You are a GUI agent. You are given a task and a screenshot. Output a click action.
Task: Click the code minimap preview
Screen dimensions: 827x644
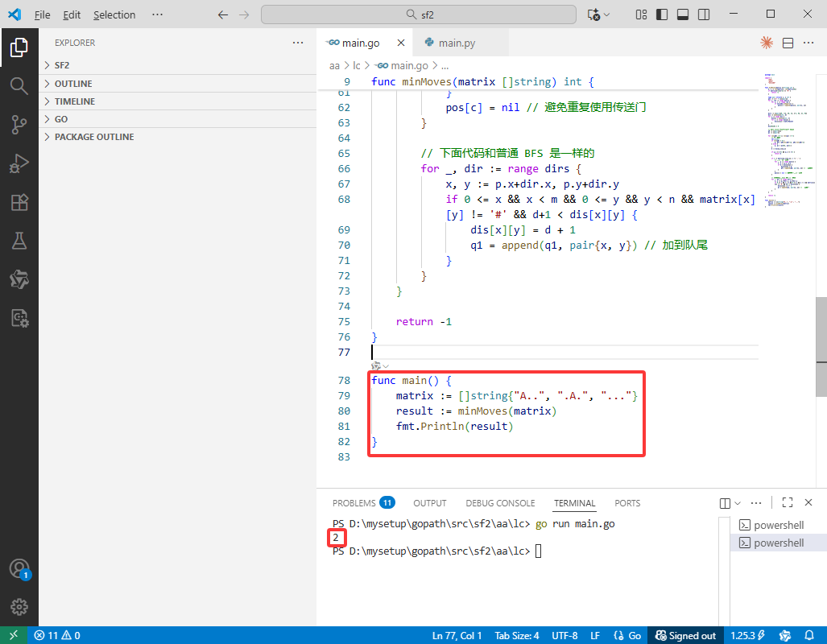(x=788, y=141)
